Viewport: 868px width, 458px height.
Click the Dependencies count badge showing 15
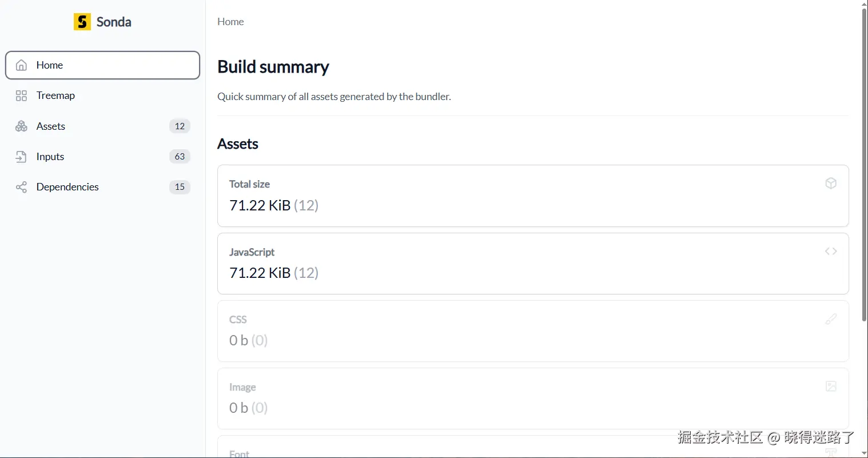point(180,187)
